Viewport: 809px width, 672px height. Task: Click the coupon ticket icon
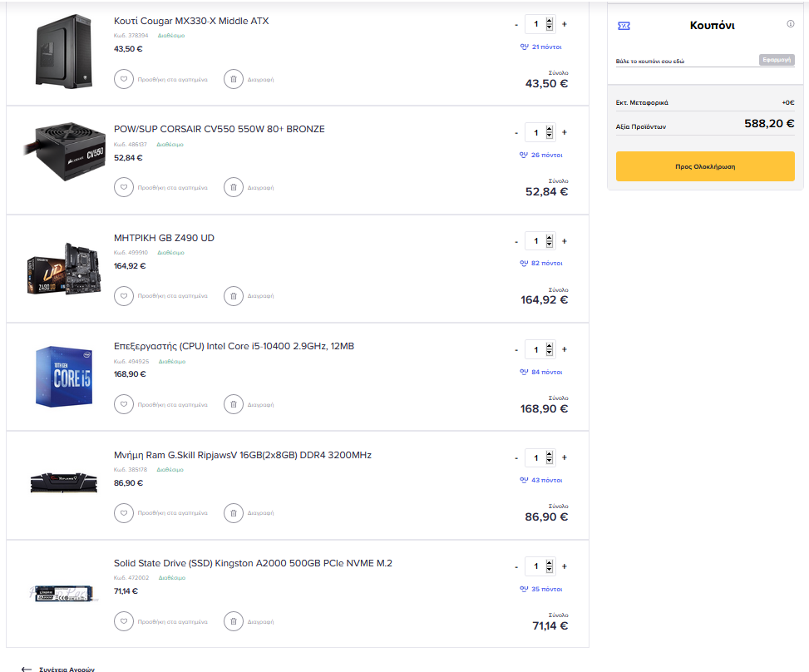[624, 26]
